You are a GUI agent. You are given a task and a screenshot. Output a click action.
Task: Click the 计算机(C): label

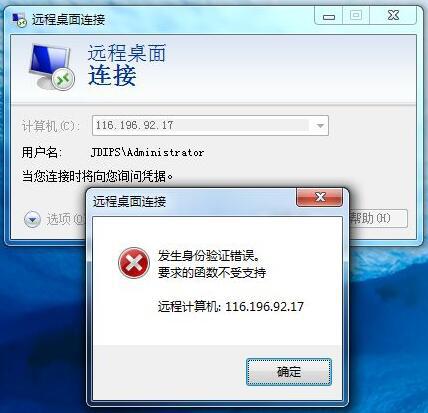point(51,126)
